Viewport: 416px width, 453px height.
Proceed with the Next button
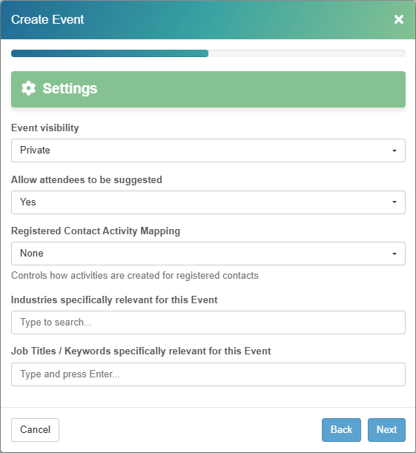point(387,430)
